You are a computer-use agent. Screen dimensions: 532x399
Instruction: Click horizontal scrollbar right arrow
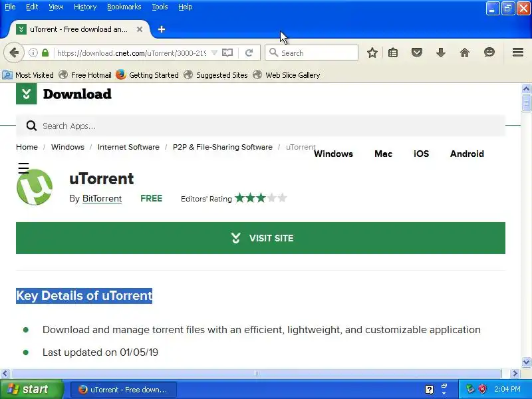[x=515, y=374]
